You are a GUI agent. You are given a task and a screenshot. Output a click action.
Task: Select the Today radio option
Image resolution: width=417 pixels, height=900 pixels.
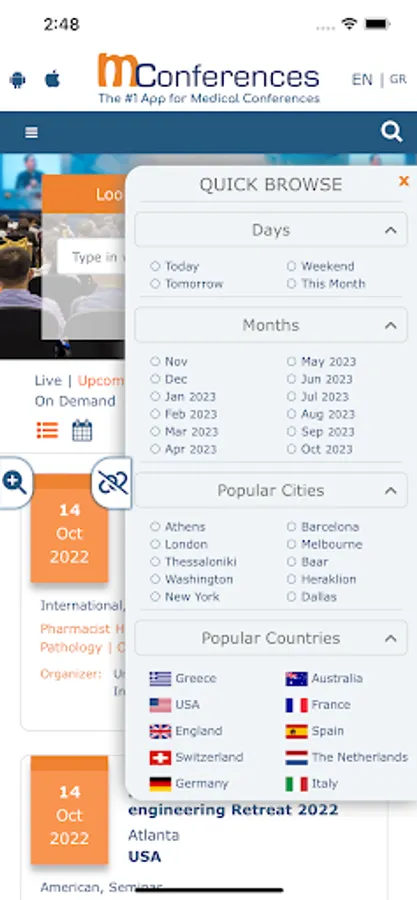click(x=175, y=266)
